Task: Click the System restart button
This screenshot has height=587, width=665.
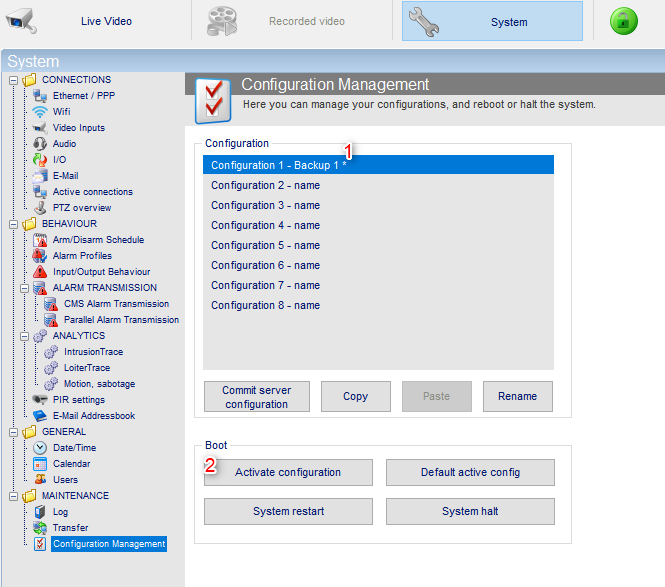Action: (288, 512)
